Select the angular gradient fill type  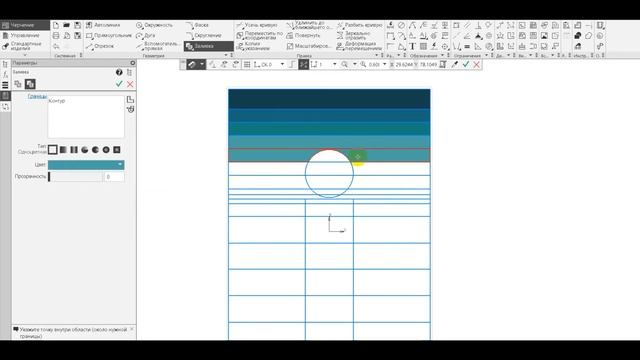coord(84,150)
